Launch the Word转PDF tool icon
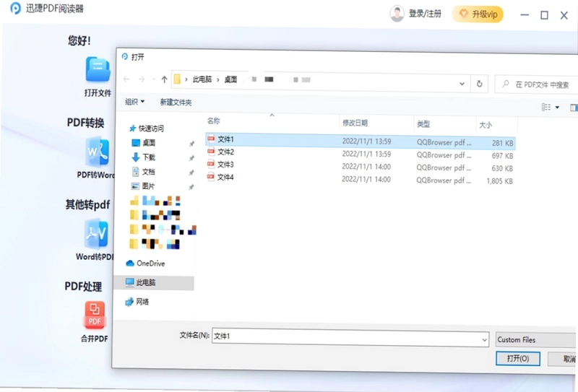This screenshot has width=578, height=392. [x=96, y=234]
